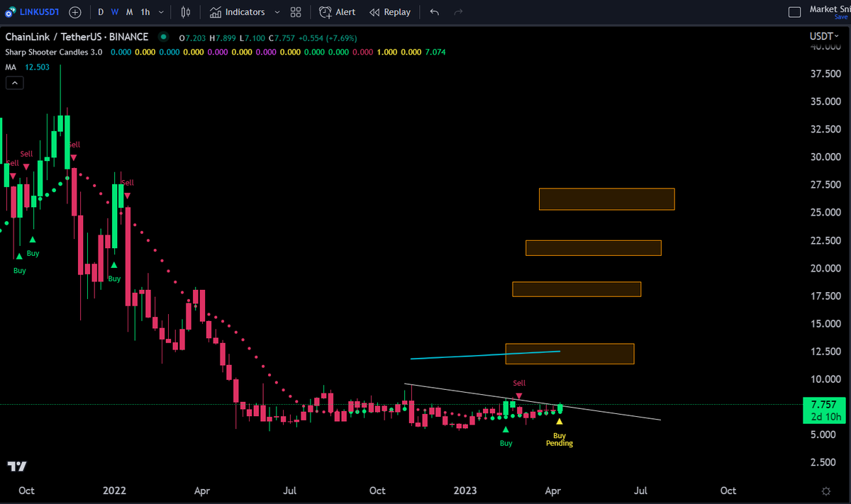851x504 pixels.
Task: Click the 2022 label on time axis
Action: [x=114, y=491]
